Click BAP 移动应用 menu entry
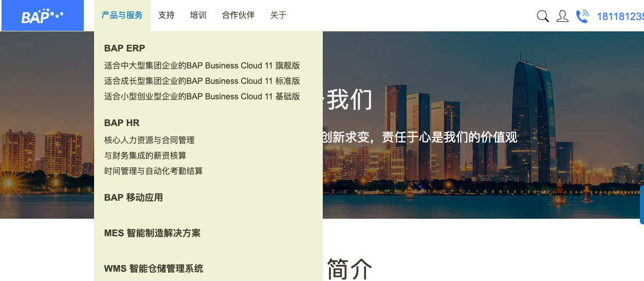 pyautogui.click(x=134, y=198)
